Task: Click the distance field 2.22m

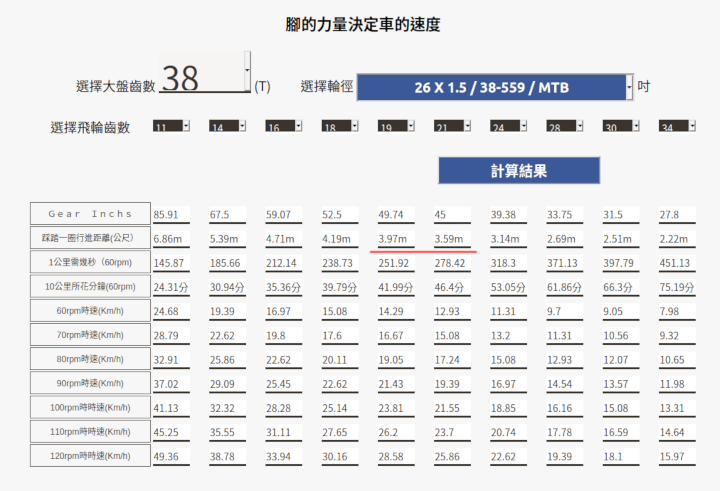Action: pos(677,239)
